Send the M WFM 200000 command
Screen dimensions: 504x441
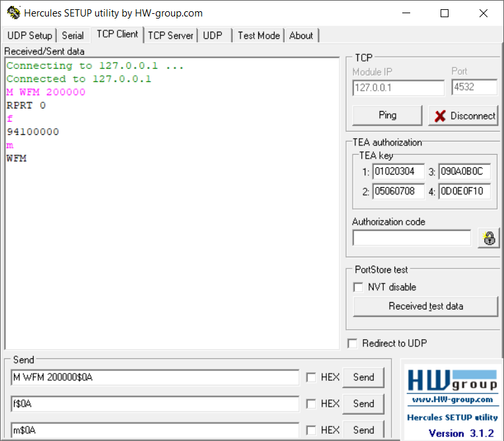363,378
